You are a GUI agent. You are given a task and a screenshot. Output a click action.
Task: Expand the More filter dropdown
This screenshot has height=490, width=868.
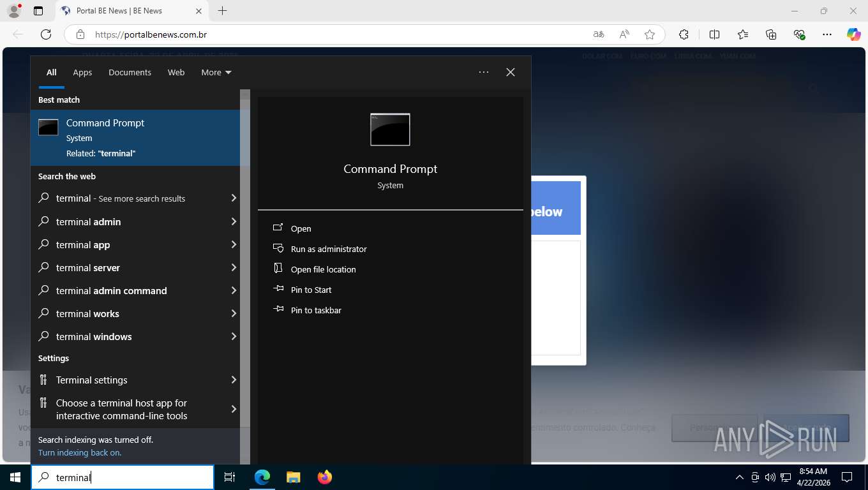(216, 72)
